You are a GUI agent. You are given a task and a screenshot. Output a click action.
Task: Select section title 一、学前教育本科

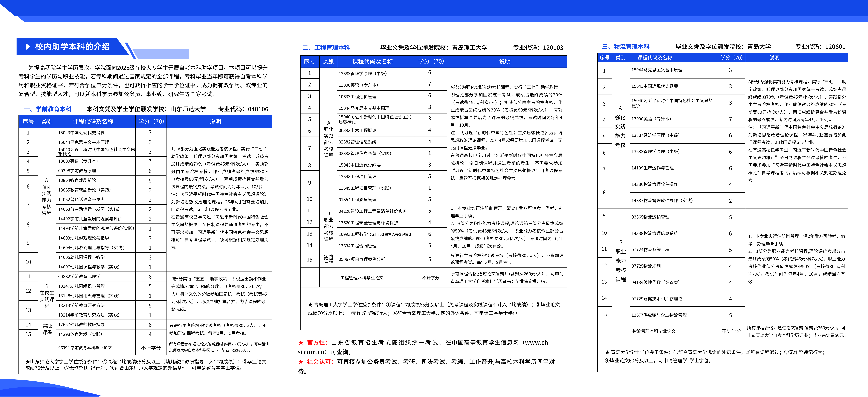click(x=47, y=109)
